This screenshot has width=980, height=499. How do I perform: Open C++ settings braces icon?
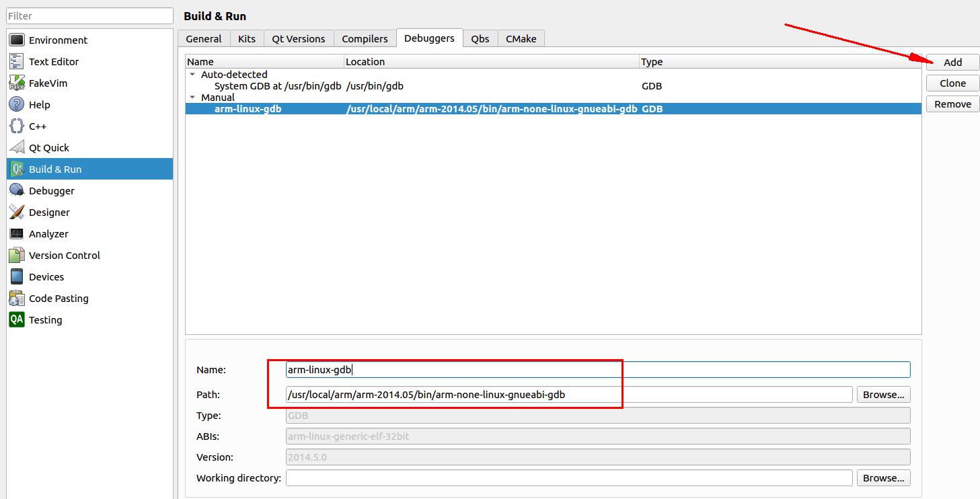17,126
